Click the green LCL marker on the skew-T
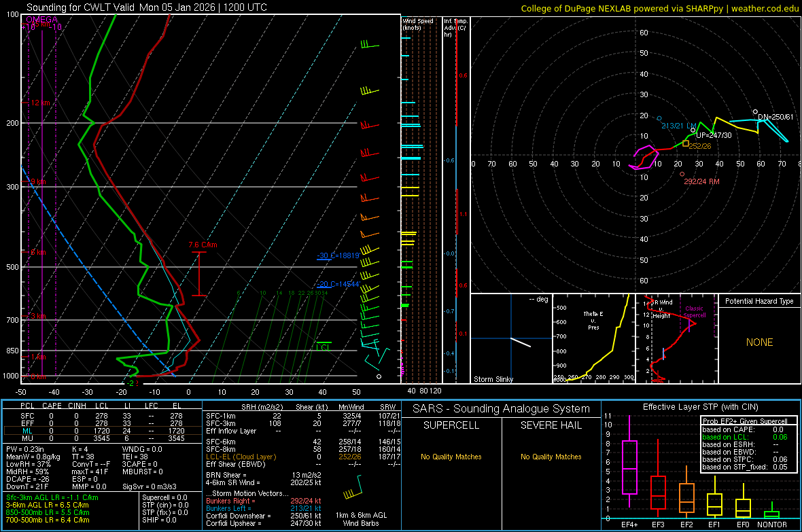The height and width of the screenshot is (532, 802). 324,347
